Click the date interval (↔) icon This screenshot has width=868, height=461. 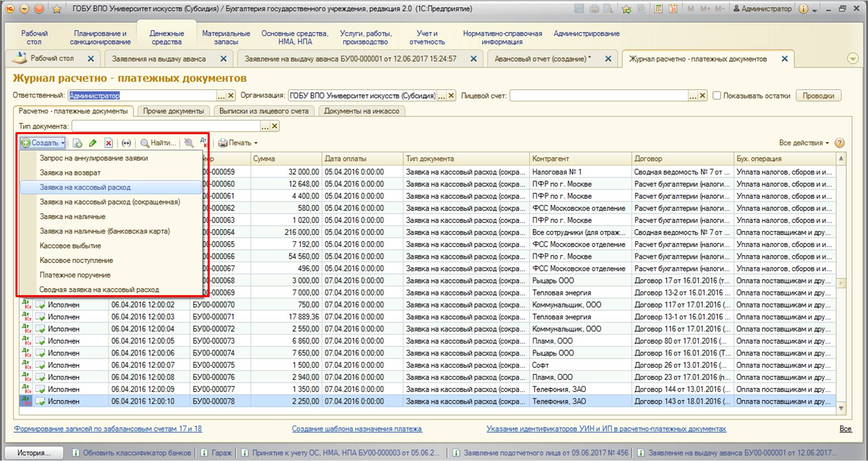pyautogui.click(x=126, y=143)
